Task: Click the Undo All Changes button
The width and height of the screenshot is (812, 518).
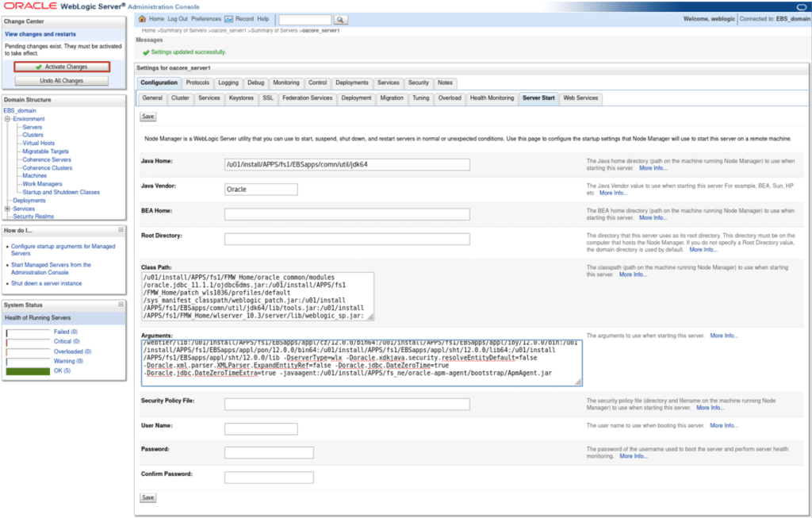Action: coord(62,81)
